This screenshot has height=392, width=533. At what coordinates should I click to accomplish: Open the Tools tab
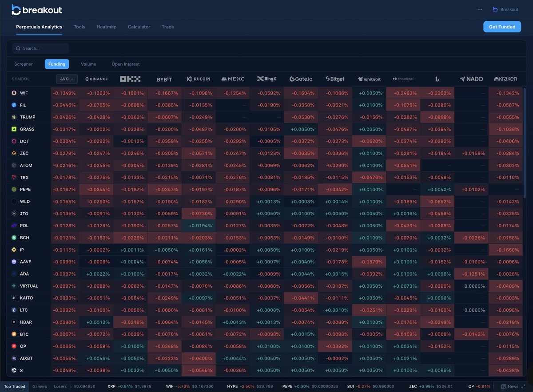(80, 27)
